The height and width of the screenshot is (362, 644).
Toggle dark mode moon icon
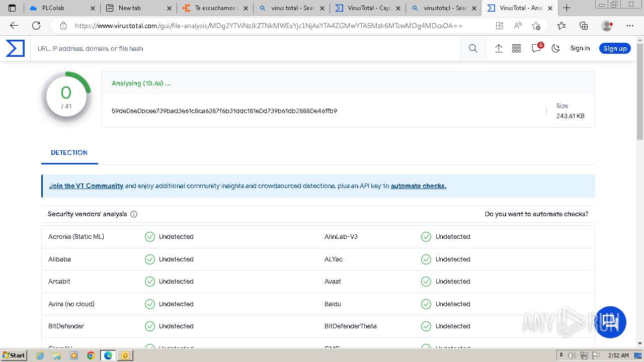tap(556, 48)
